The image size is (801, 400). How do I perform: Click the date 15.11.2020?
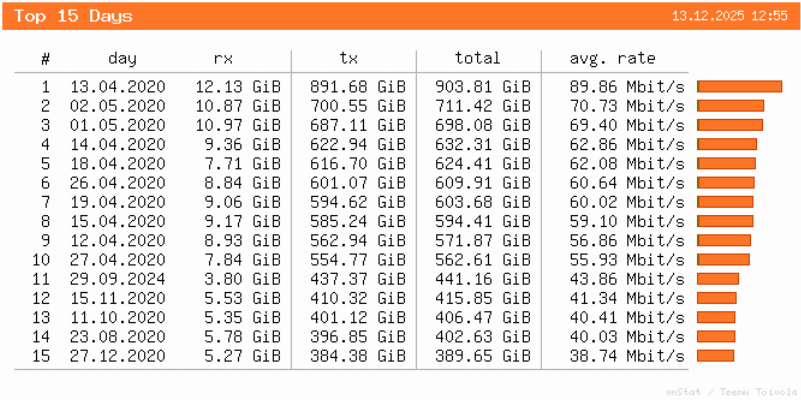118,298
